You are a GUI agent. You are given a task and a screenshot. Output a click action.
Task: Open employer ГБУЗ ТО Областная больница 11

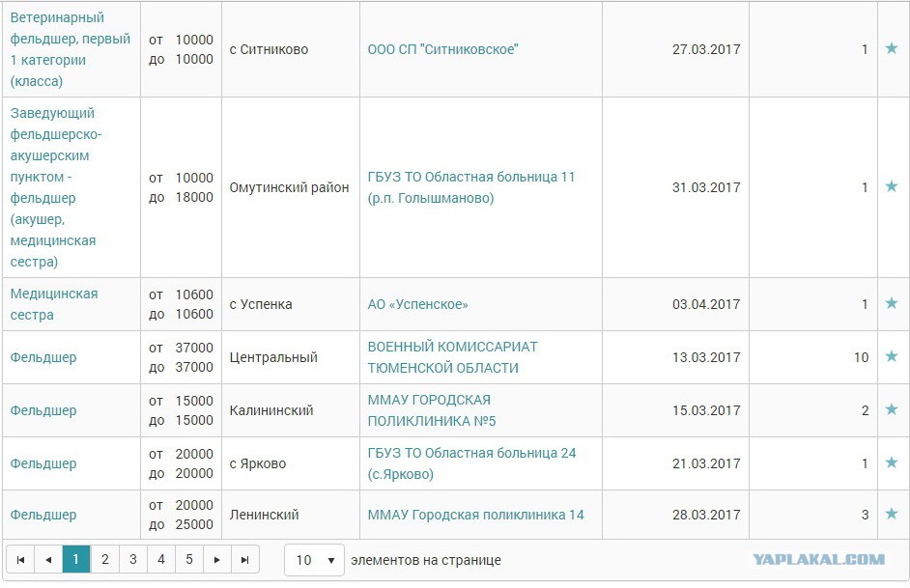tap(471, 187)
